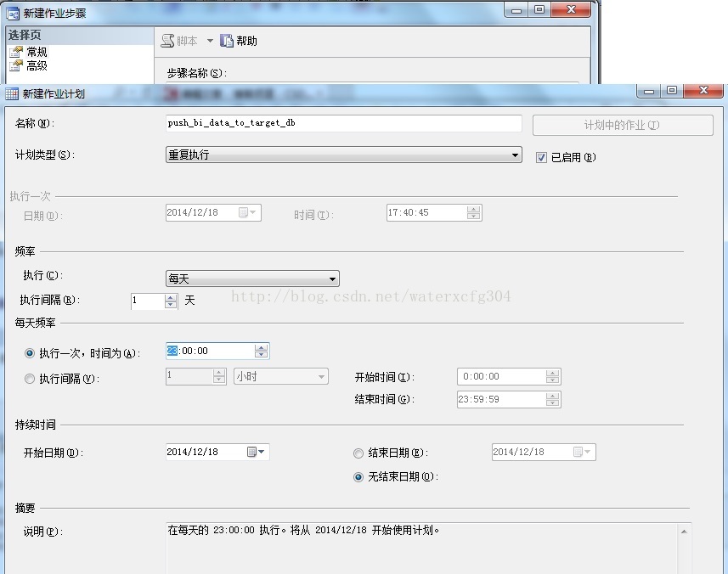Open the 开始日期 calendar dropdown
Screen dimensions: 728x574
click(256, 452)
